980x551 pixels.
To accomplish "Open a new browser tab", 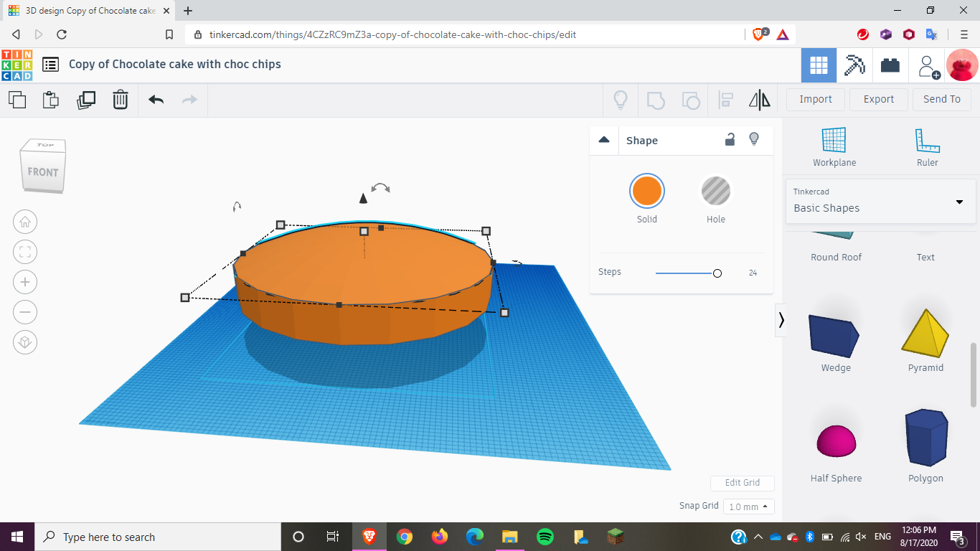I will [x=188, y=11].
